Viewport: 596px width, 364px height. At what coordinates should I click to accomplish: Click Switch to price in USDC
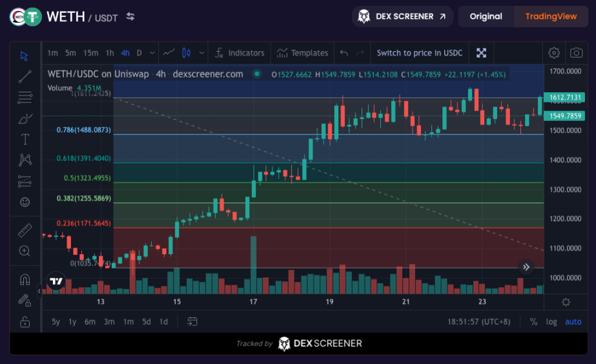pyautogui.click(x=420, y=53)
